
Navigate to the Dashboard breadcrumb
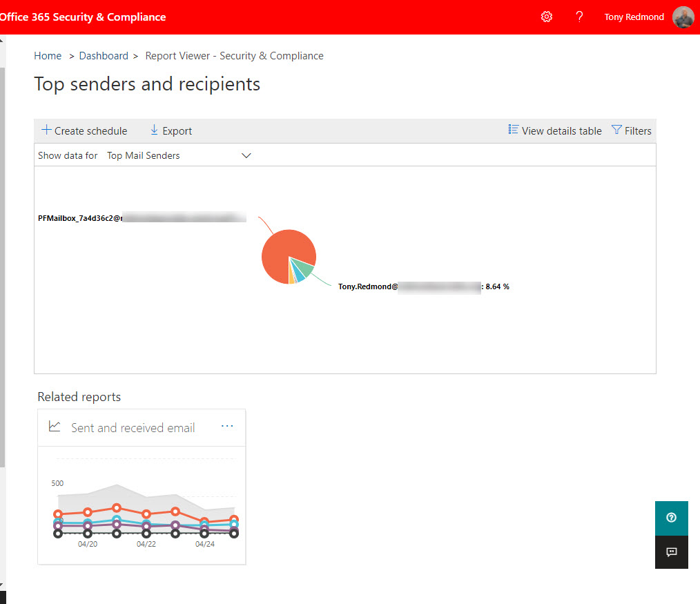(x=104, y=56)
